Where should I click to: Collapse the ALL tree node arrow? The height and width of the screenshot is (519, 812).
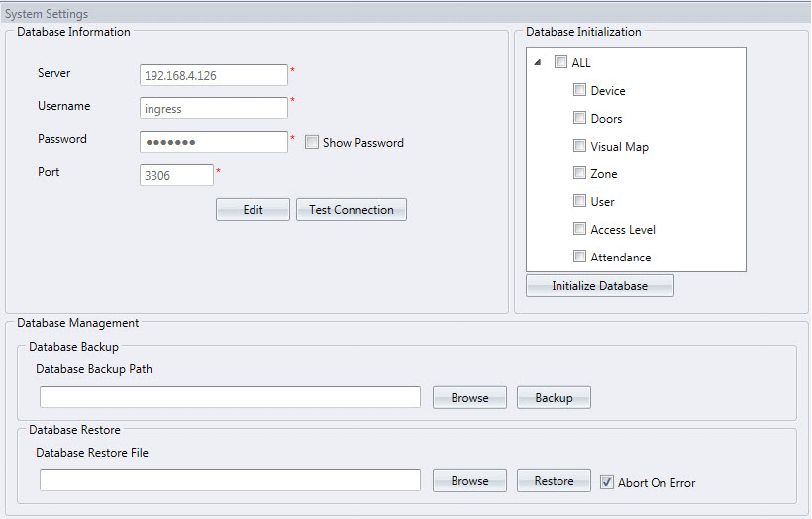pyautogui.click(x=538, y=63)
